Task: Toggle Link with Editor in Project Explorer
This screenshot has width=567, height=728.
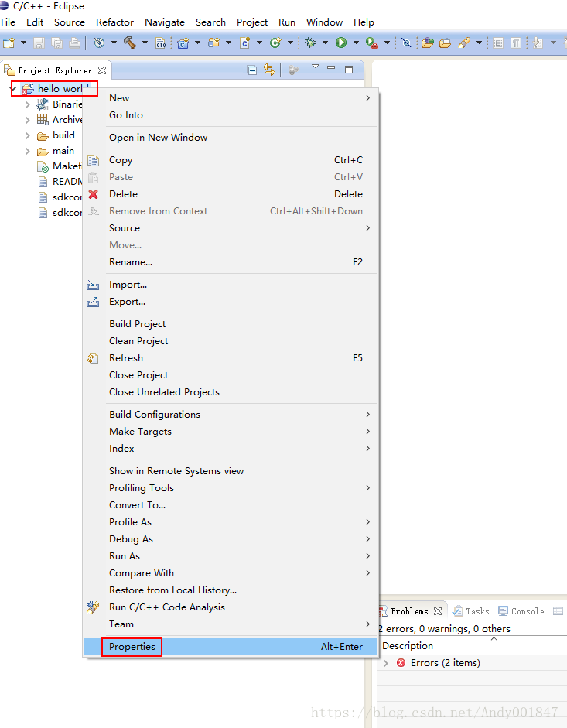Action: point(269,70)
